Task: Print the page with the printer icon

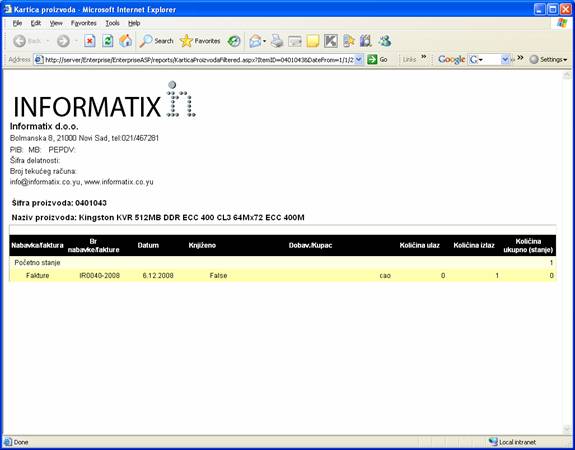Action: click(277, 41)
